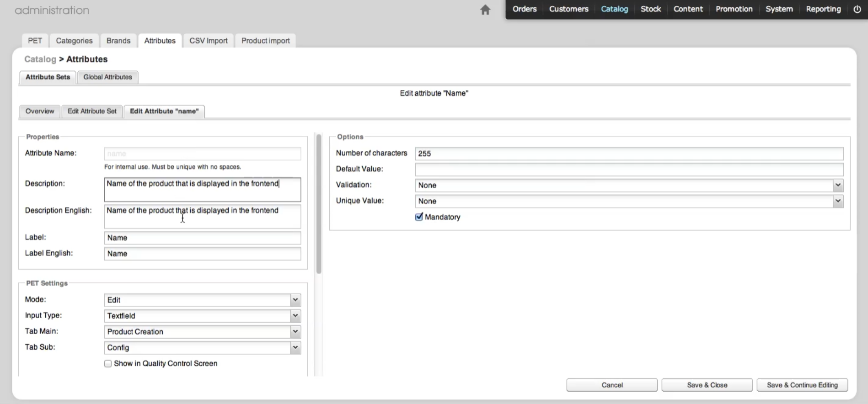Click the Attribute Name field

(203, 154)
